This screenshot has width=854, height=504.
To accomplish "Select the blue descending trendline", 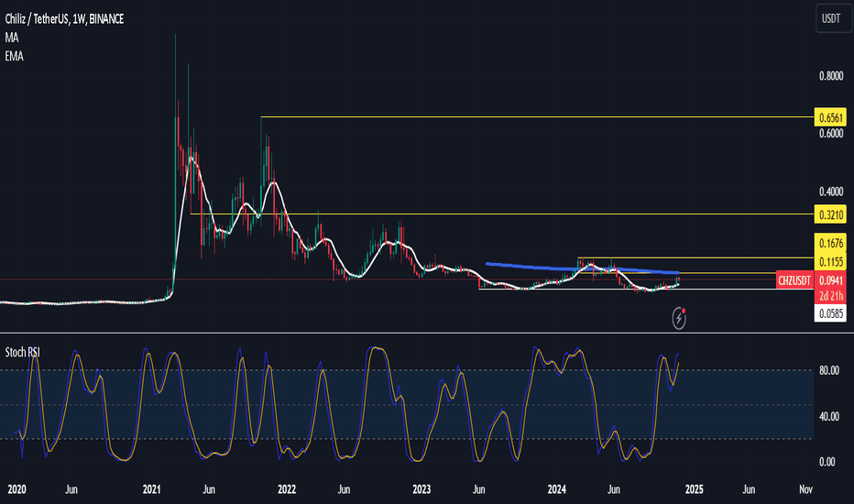I will 583,268.
